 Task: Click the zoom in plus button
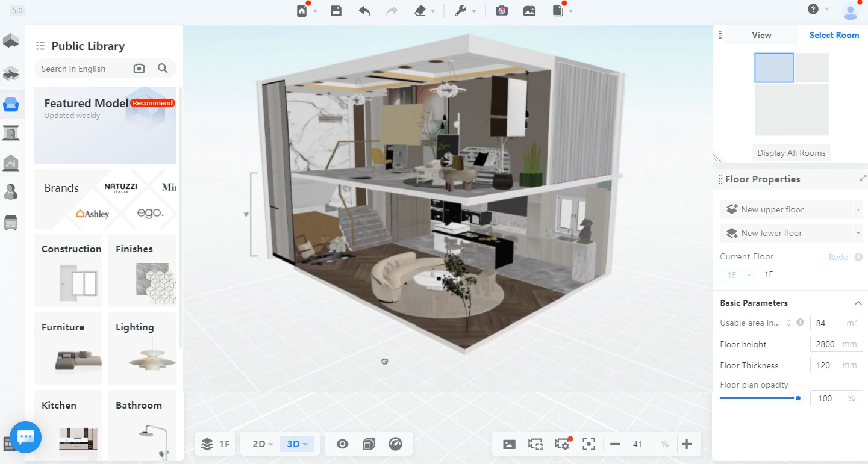click(x=687, y=444)
